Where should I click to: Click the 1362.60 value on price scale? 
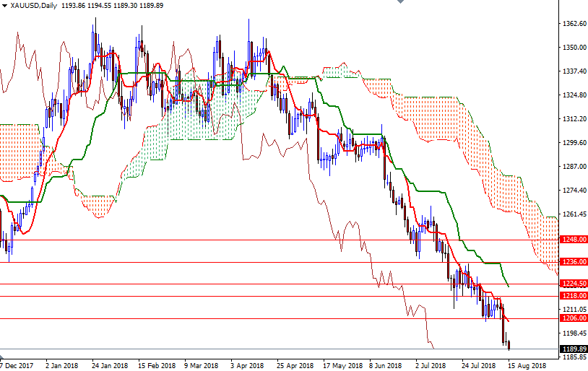pos(573,24)
